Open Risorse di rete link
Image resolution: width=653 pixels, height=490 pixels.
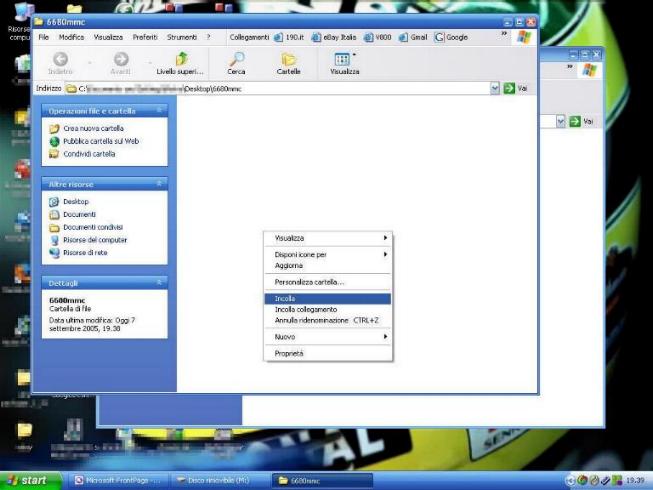[x=85, y=253]
